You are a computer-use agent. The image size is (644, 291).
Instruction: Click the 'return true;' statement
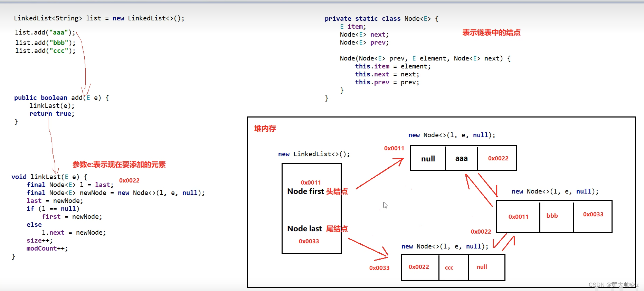pyautogui.click(x=52, y=114)
